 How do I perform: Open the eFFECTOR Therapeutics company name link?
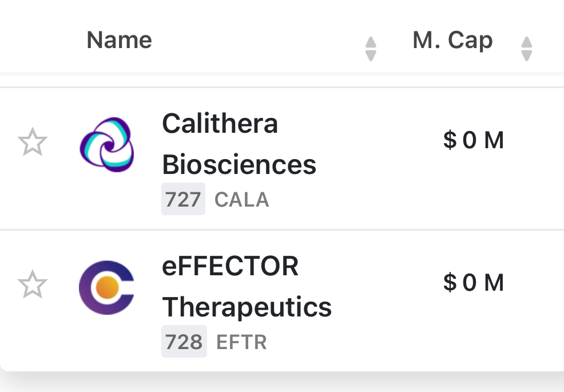[247, 287]
